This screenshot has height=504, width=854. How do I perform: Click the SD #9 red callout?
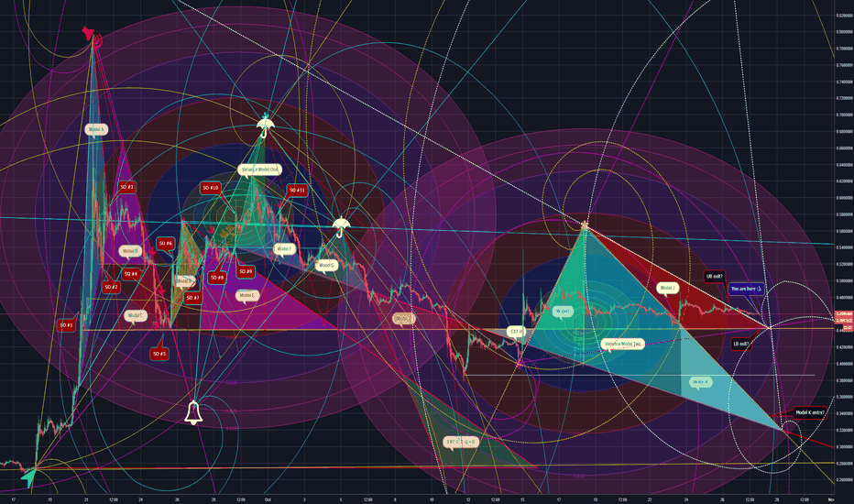click(246, 271)
